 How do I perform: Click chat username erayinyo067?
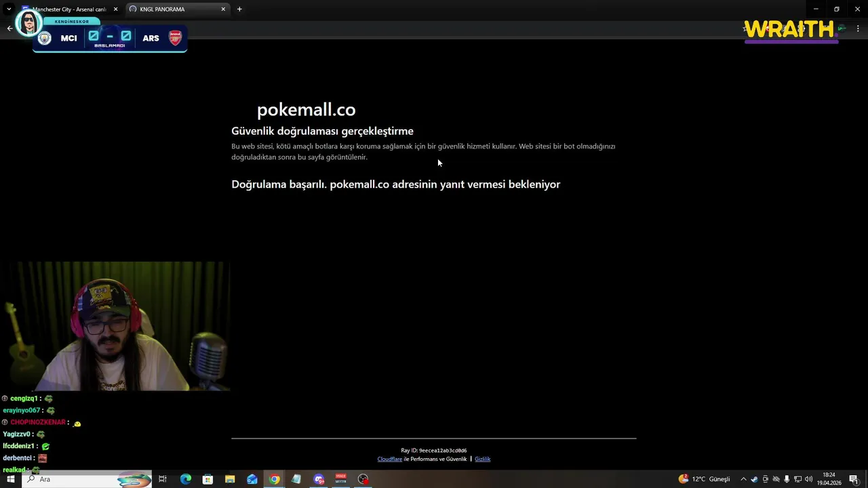pos(22,410)
